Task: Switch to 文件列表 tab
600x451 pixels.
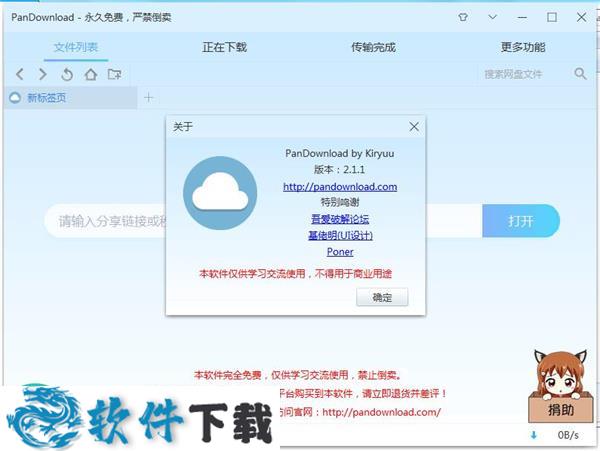Action: (76, 47)
